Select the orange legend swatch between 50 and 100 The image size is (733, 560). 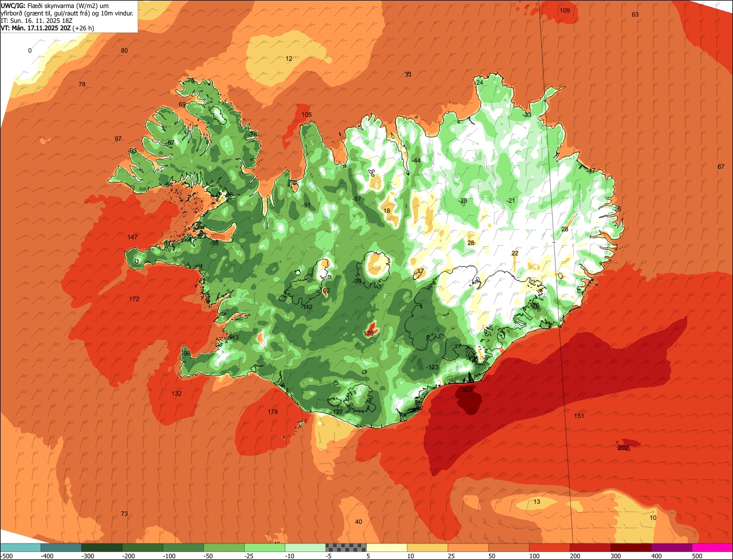coord(509,547)
